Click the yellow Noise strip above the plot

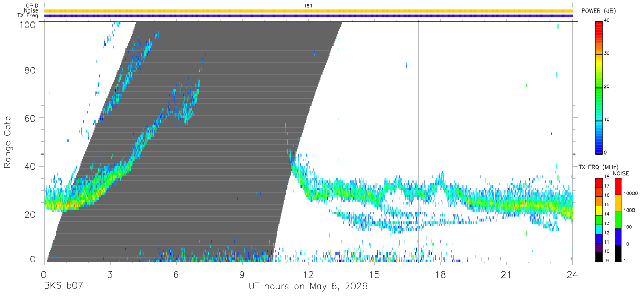308,10
